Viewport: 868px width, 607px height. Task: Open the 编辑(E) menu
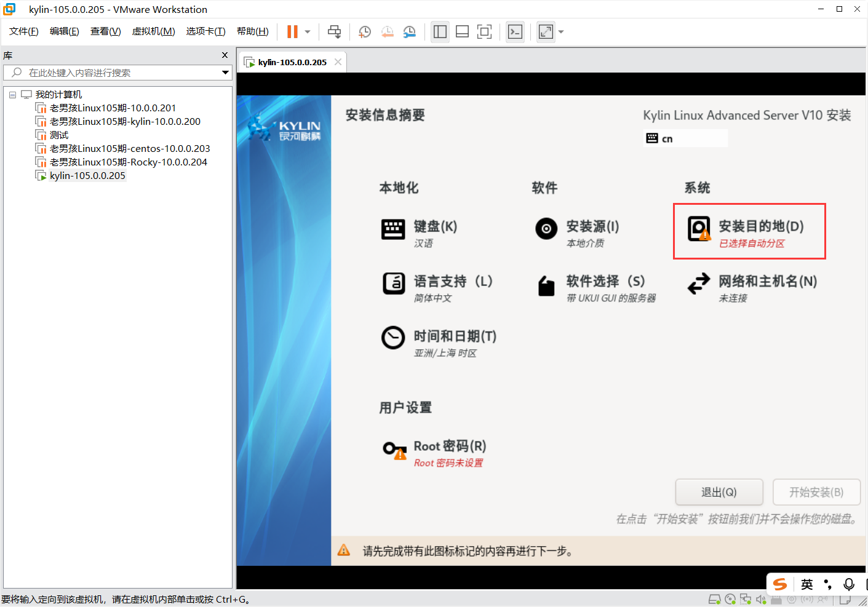[x=64, y=31]
